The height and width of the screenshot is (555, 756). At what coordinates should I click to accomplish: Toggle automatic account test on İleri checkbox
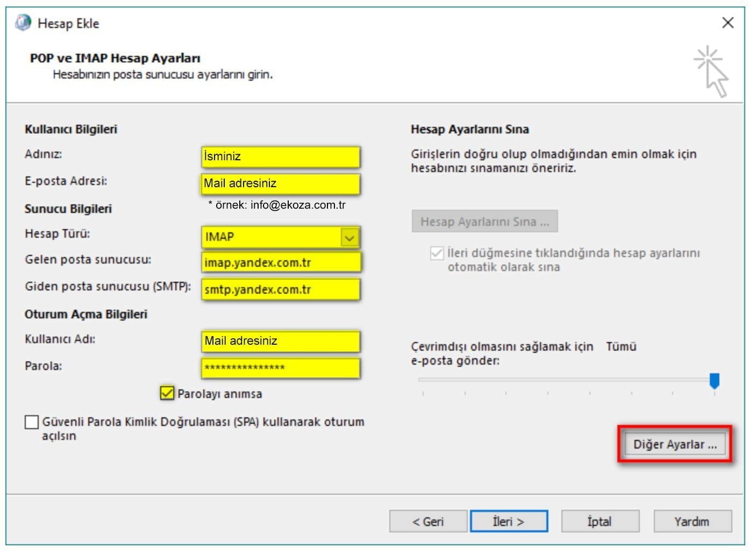(x=437, y=253)
